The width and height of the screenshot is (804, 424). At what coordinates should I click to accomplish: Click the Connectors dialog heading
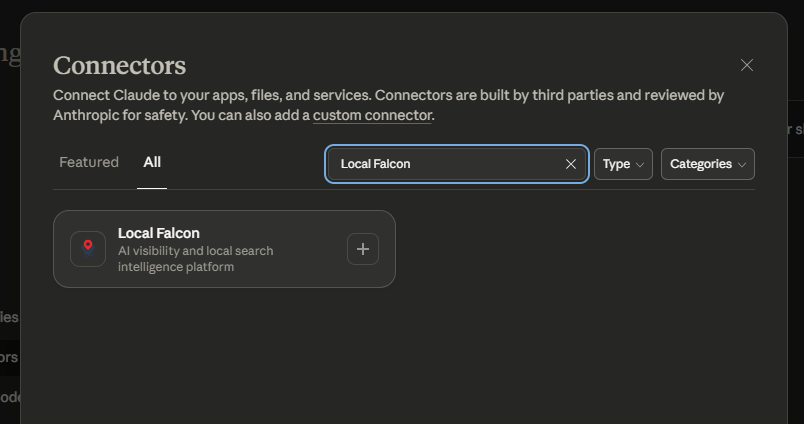tap(119, 66)
